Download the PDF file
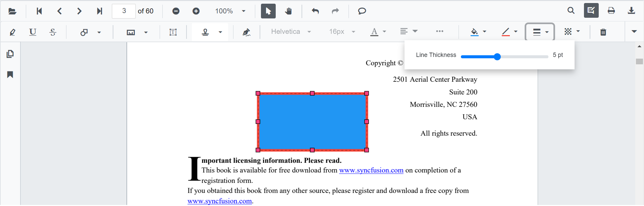Screen dimensions: 644x206 [x=632, y=11]
